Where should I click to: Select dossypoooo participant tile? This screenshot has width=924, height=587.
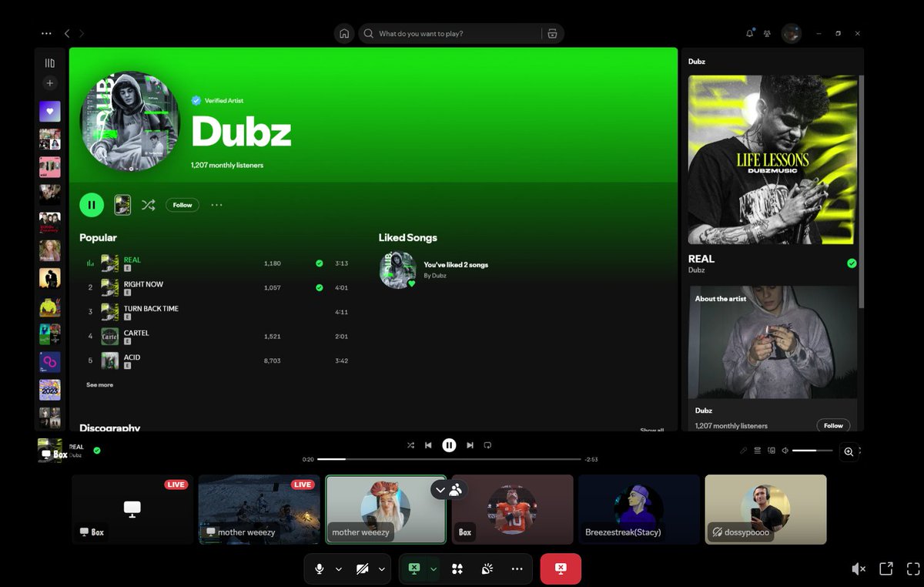click(765, 509)
